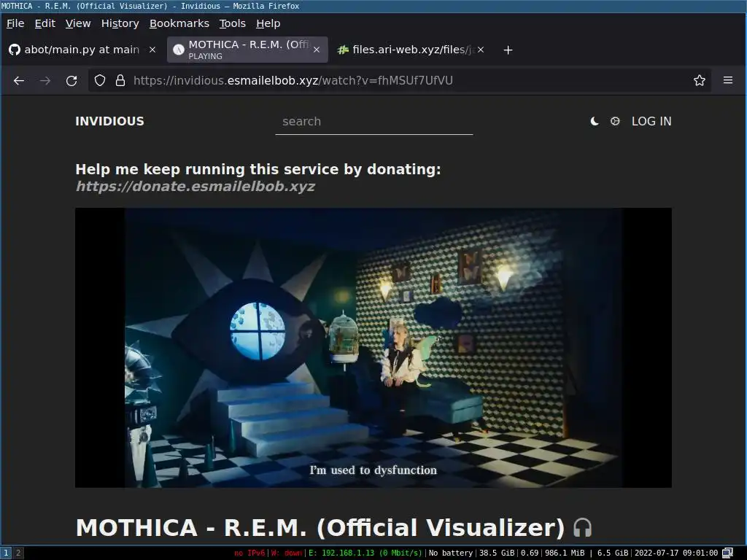Go to the INVIDIOUS home link
747x560 pixels.
109,122
